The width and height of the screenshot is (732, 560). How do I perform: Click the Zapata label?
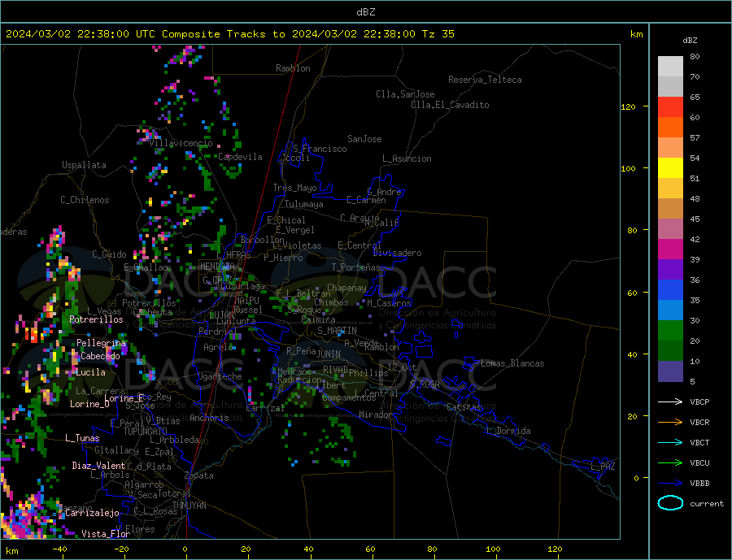click(199, 475)
